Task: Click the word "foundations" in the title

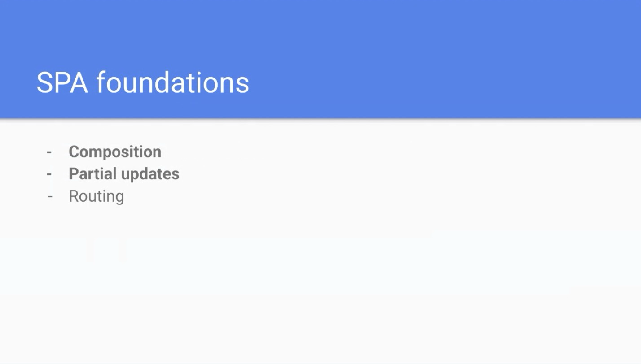Action: click(172, 82)
